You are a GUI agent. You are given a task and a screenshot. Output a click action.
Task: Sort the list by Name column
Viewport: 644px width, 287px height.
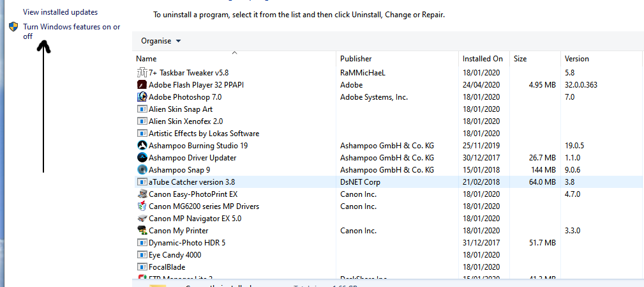146,59
